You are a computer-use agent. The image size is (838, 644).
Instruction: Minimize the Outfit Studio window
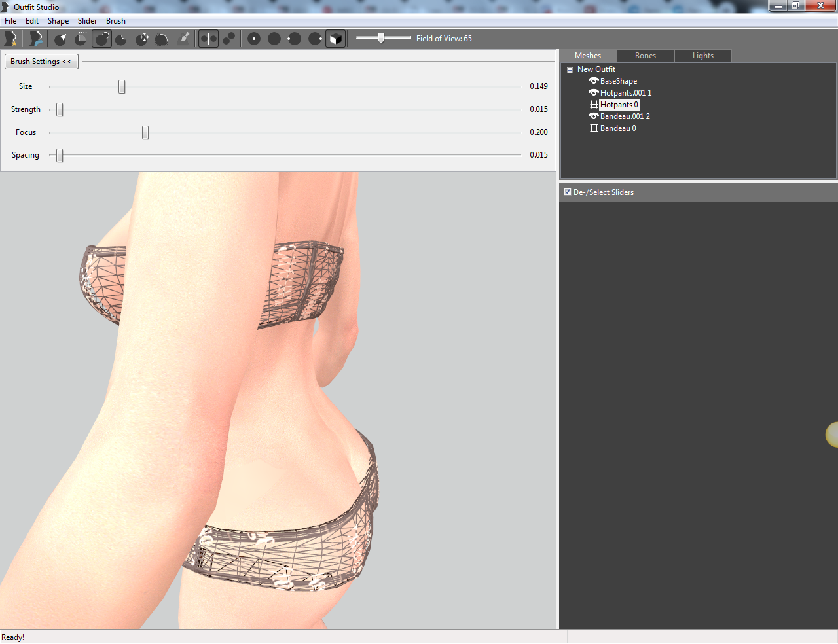[x=778, y=6]
